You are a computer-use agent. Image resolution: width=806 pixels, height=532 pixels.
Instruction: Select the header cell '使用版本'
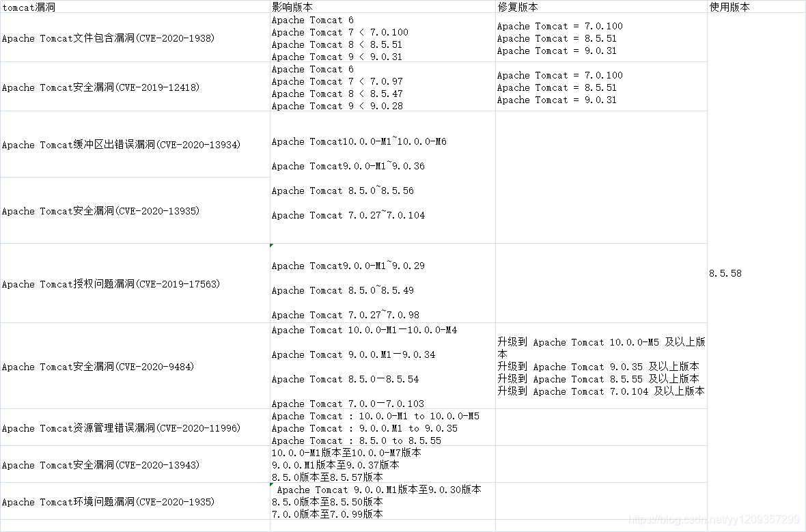[757, 7]
